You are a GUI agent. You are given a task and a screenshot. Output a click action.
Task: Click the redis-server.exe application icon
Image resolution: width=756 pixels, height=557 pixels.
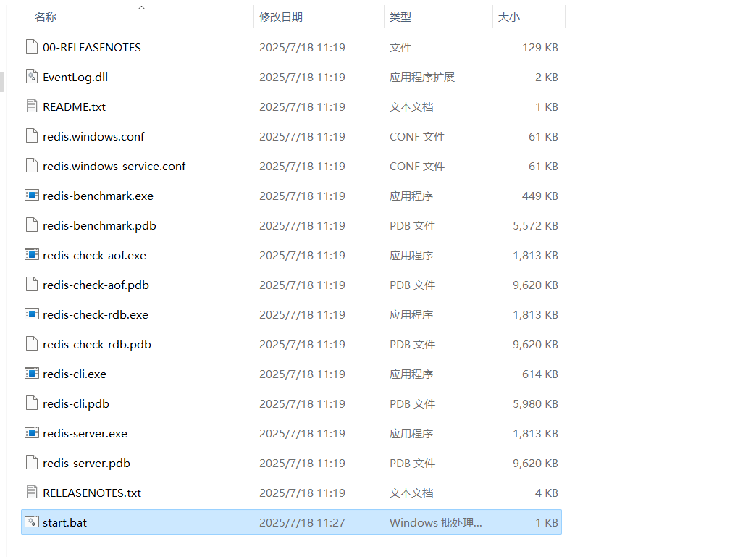point(32,433)
